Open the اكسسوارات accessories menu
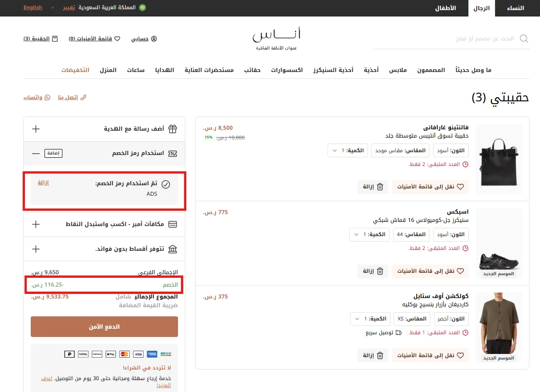540x392 pixels. point(287,70)
